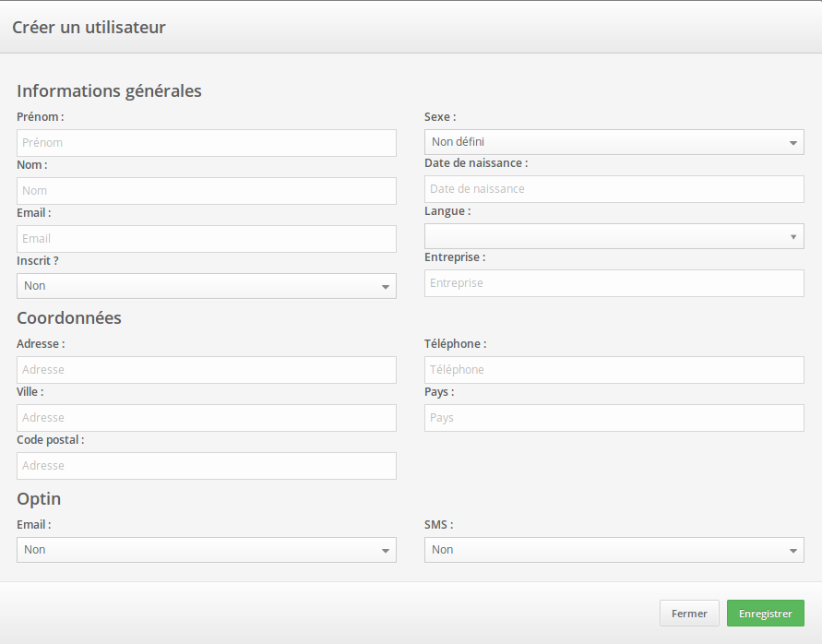Open the Optin Email dropdown
The height and width of the screenshot is (644, 822).
(206, 550)
